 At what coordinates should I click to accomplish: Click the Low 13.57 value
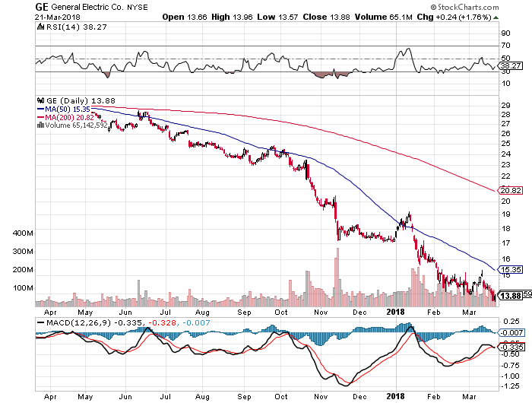277,17
